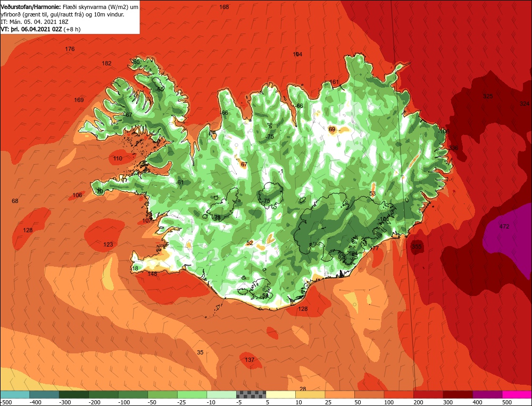Select the 200 legend label

coord(418,402)
